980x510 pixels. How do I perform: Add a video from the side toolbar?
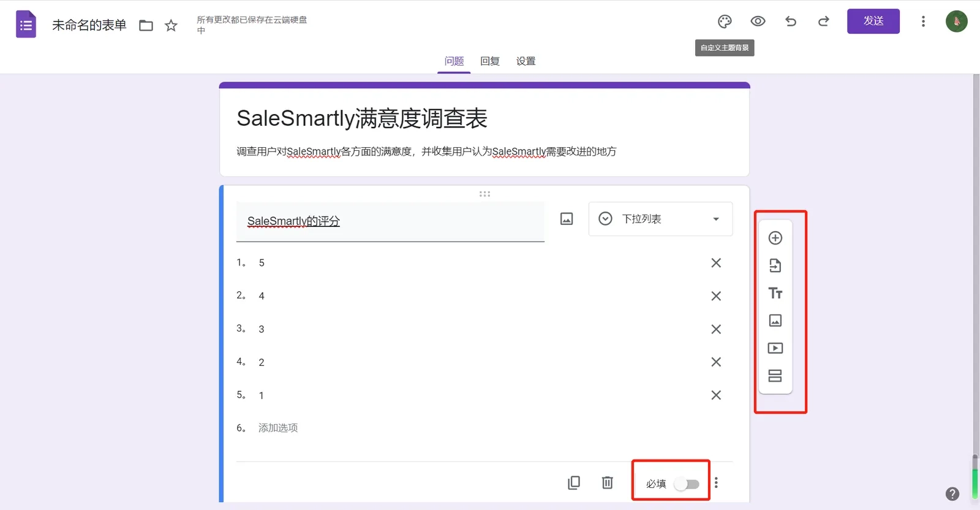coord(775,348)
